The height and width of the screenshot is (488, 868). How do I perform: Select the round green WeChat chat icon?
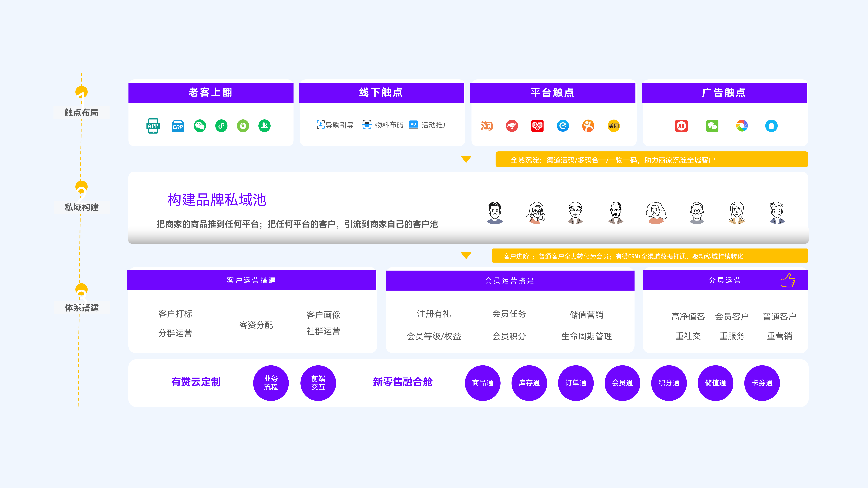(x=200, y=126)
